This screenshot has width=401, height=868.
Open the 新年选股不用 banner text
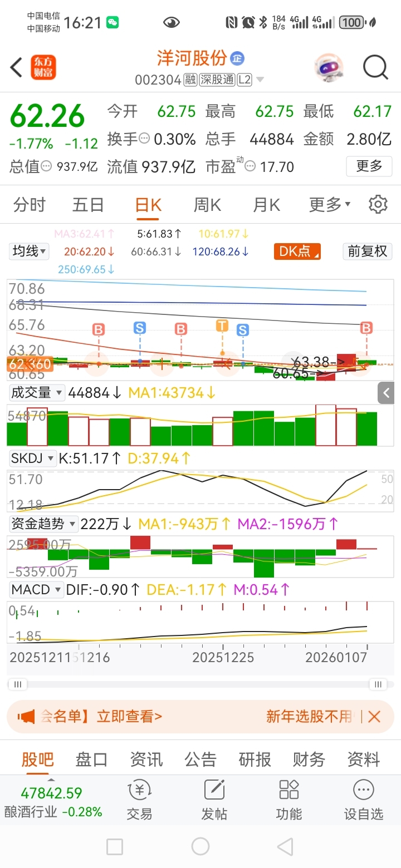pyautogui.click(x=310, y=717)
